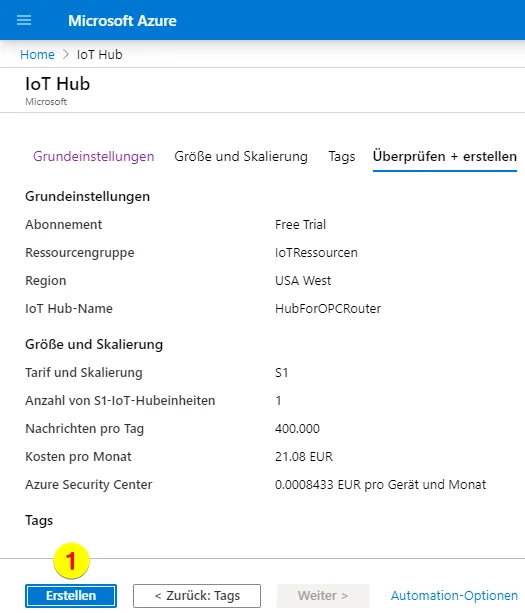Screen dimensions: 525x613
Task: Click the HubForOPCRouter hub name
Action: pos(328,308)
